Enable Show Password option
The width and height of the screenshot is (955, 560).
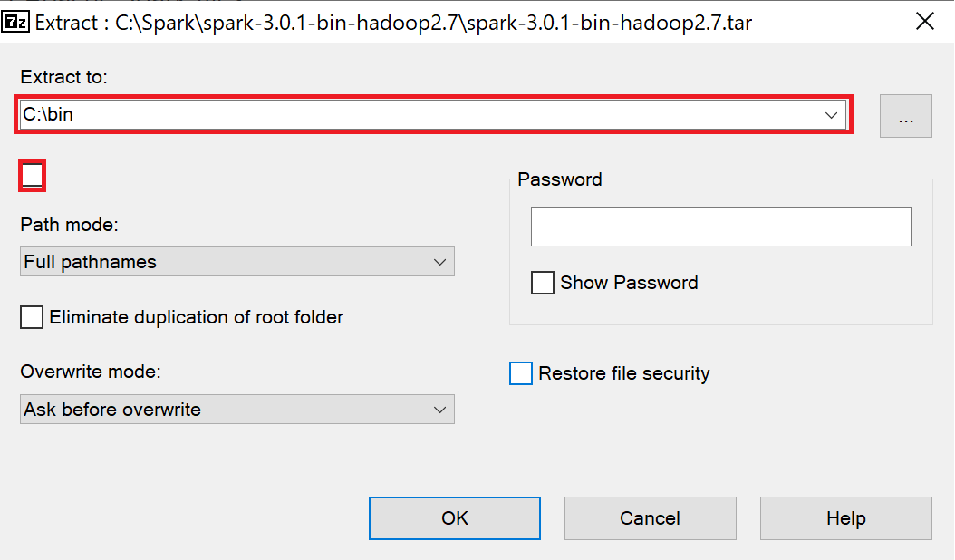click(x=542, y=282)
